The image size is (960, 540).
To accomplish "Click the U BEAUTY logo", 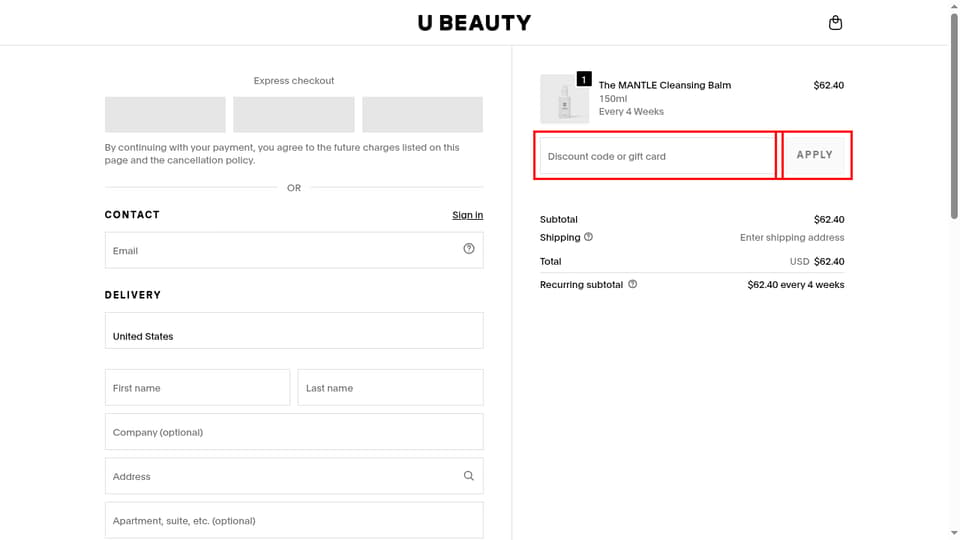I will tap(474, 23).
